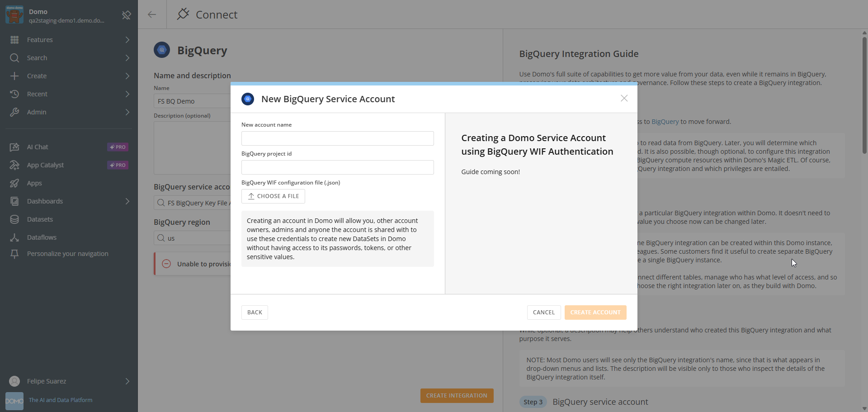Click the PRO badge next to AI Chat
Image resolution: width=868 pixels, height=412 pixels.
point(118,147)
